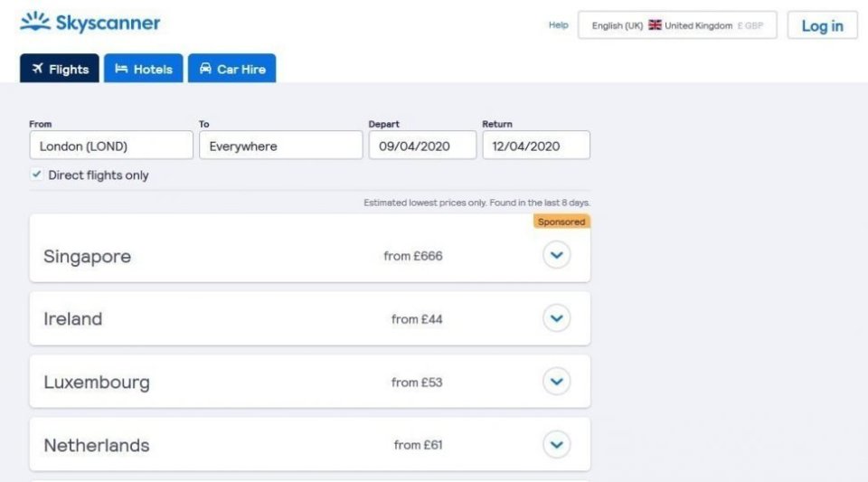Click the United Kingdom flag icon

[655, 25]
